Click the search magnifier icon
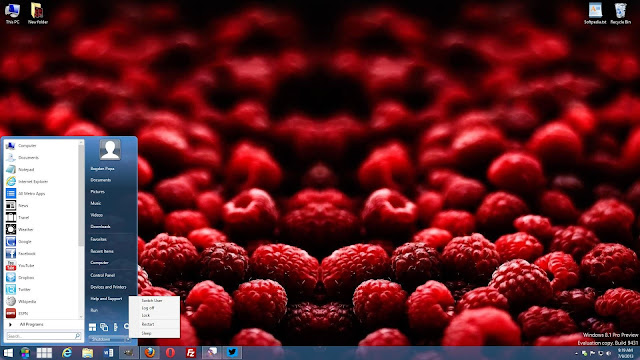Image resolution: width=640 pixels, height=360 pixels. click(x=78, y=336)
